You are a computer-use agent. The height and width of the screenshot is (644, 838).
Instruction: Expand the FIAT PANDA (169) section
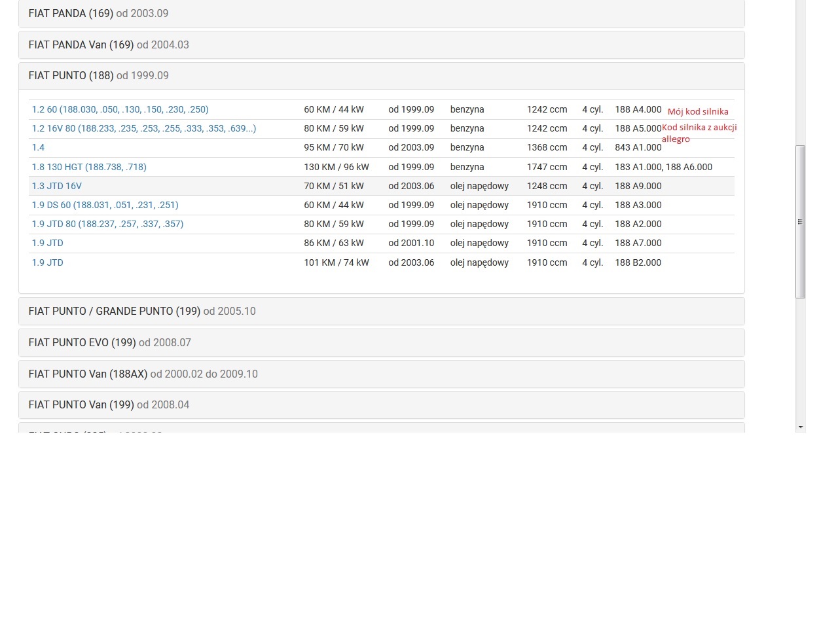point(98,13)
